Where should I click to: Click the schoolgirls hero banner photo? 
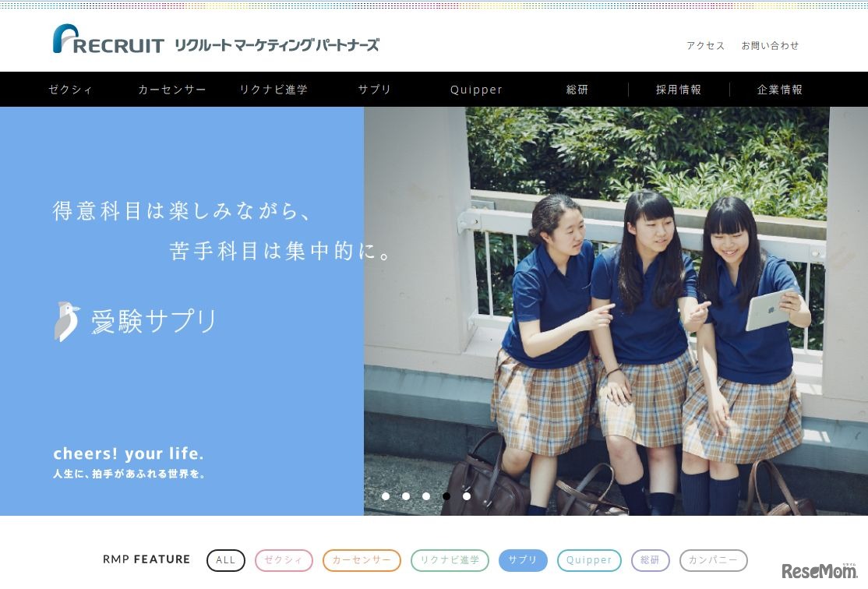pos(616,312)
